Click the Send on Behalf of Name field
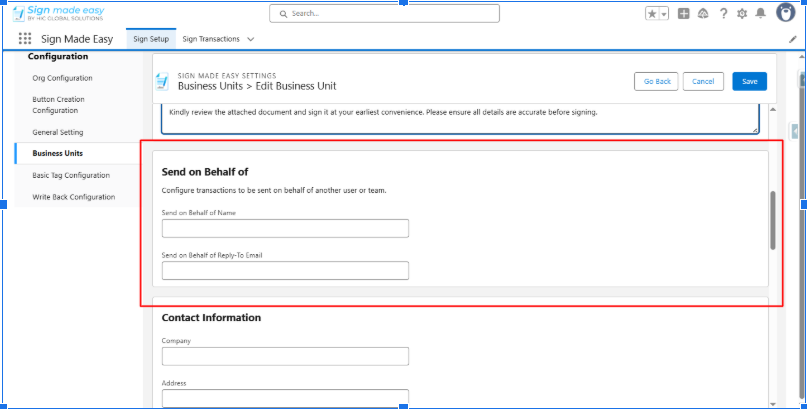807x409 pixels. [x=285, y=228]
